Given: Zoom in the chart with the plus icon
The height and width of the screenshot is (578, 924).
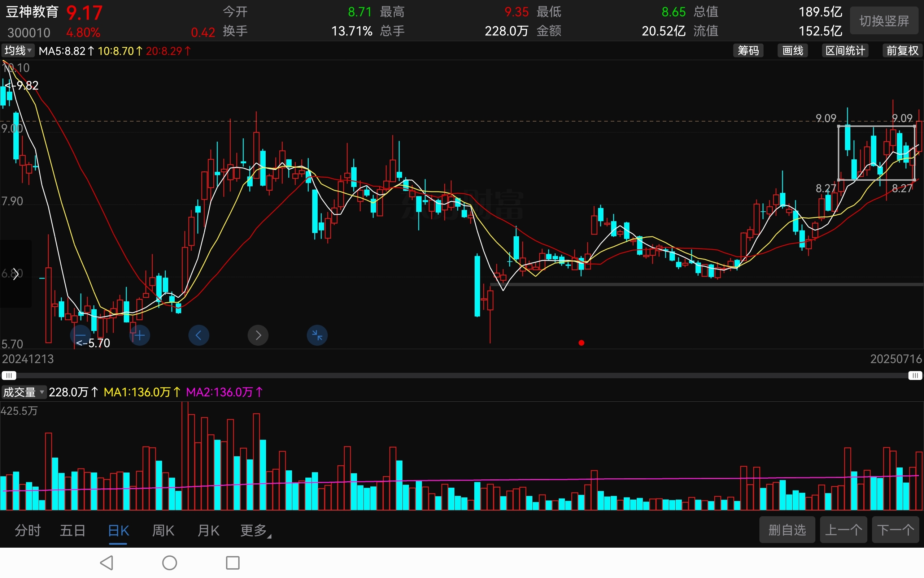Looking at the screenshot, I should click(x=139, y=335).
